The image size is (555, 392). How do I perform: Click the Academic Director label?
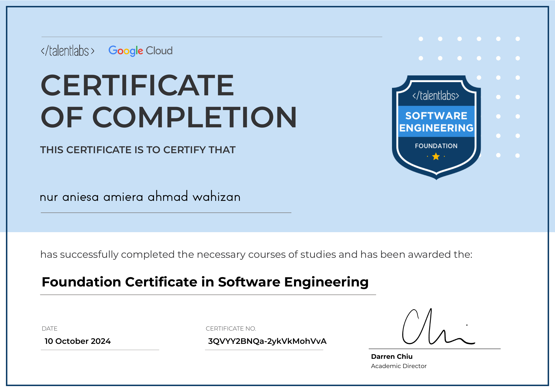(x=398, y=366)
